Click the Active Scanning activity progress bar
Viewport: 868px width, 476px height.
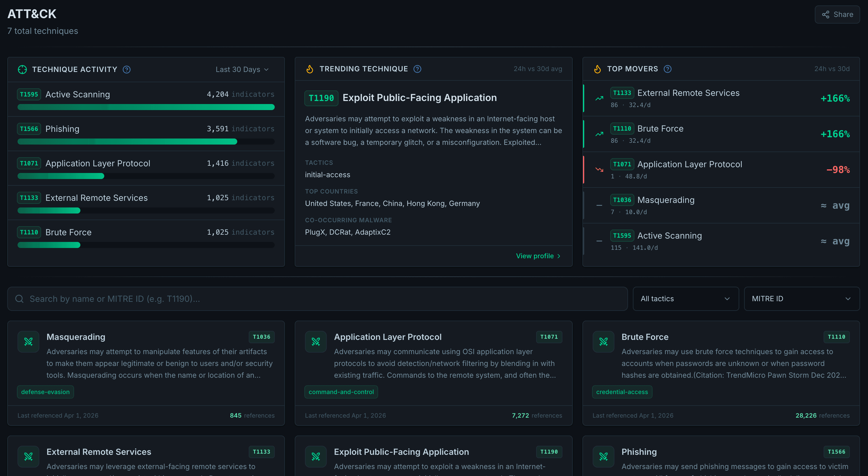point(146,107)
